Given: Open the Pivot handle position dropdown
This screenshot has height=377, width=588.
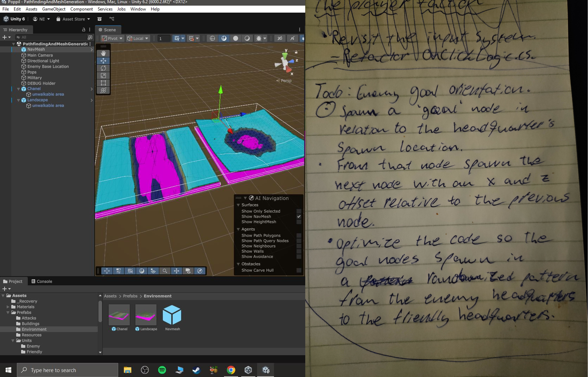Looking at the screenshot, I should coord(112,38).
